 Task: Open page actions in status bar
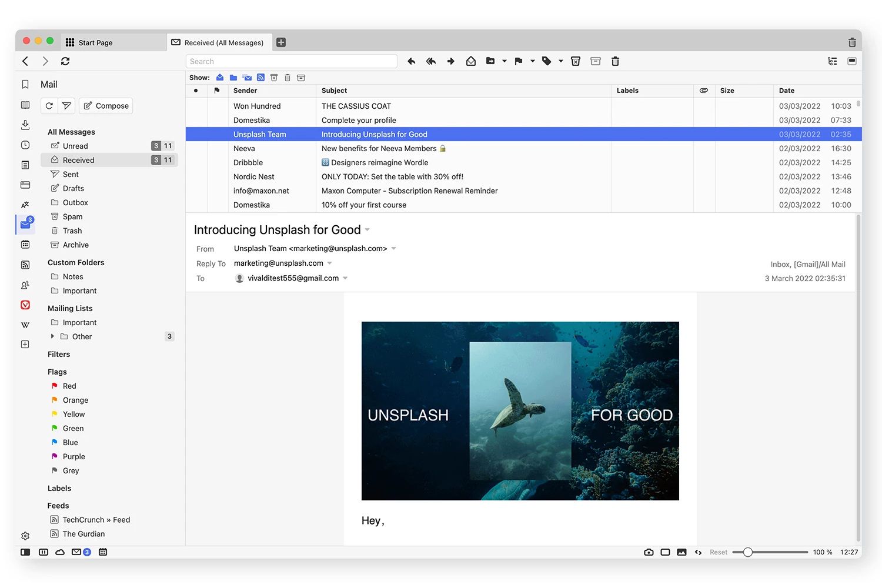pyautogui.click(x=698, y=552)
